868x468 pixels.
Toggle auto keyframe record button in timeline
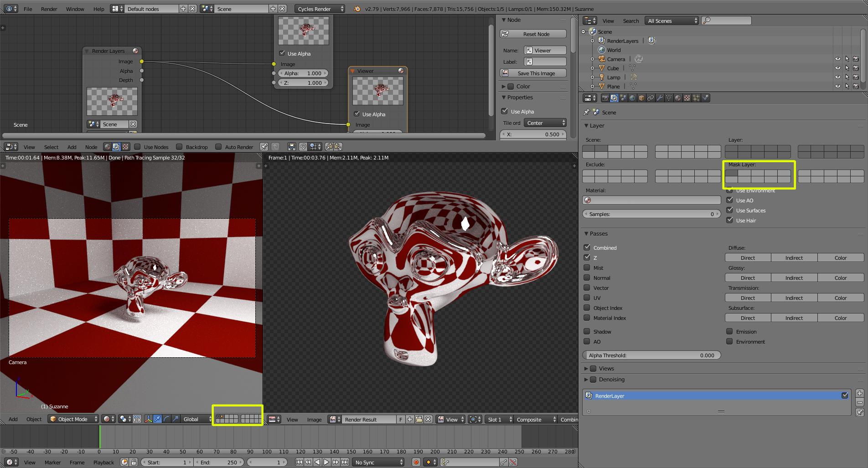click(416, 462)
